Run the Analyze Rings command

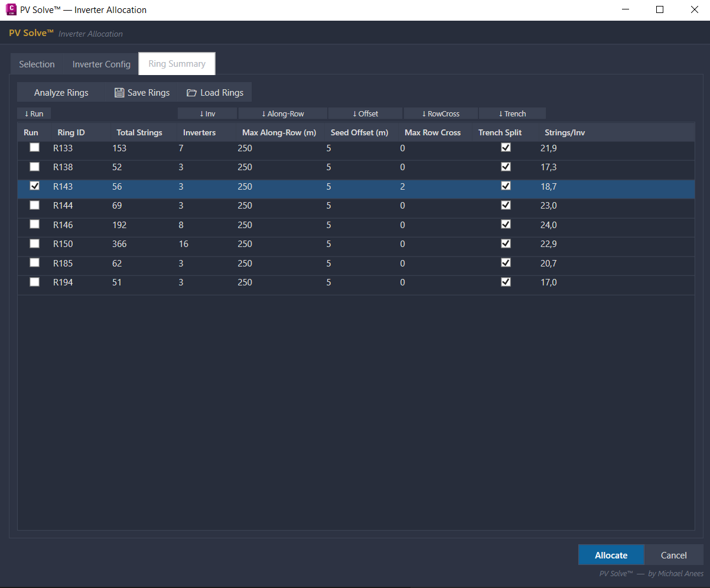coord(61,93)
